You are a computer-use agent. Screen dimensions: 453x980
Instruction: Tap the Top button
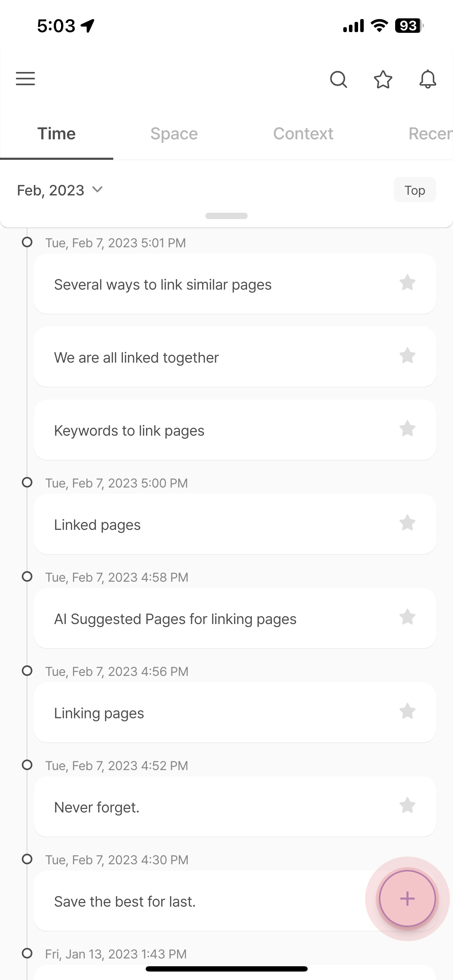point(415,190)
